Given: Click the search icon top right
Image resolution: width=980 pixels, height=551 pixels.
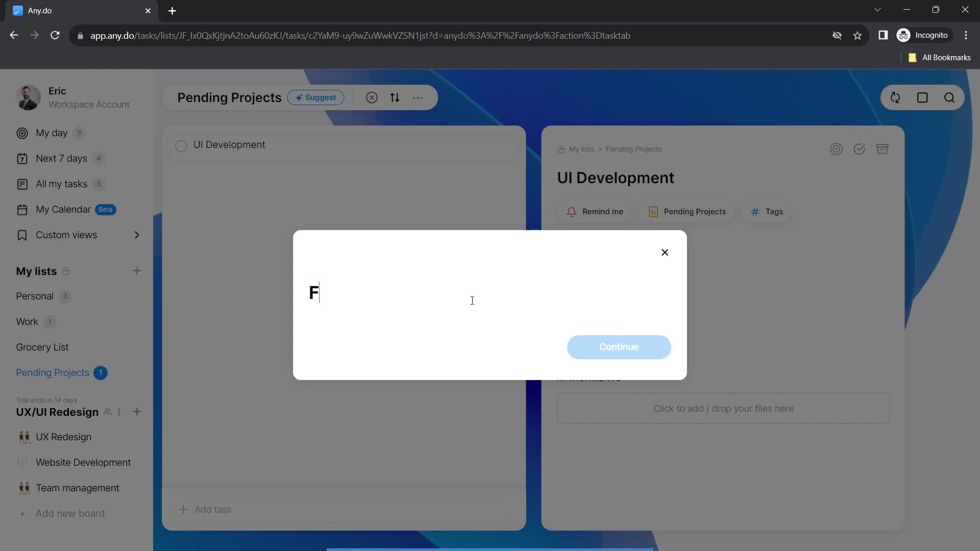Looking at the screenshot, I should coord(951,97).
